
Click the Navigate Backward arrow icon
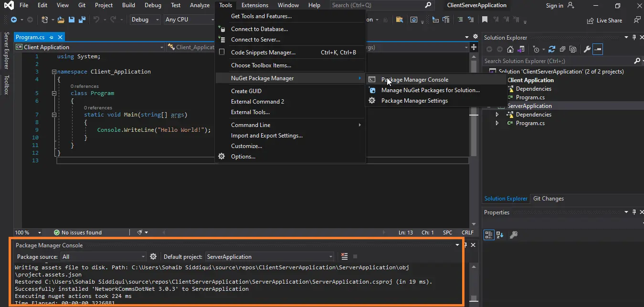(x=13, y=20)
